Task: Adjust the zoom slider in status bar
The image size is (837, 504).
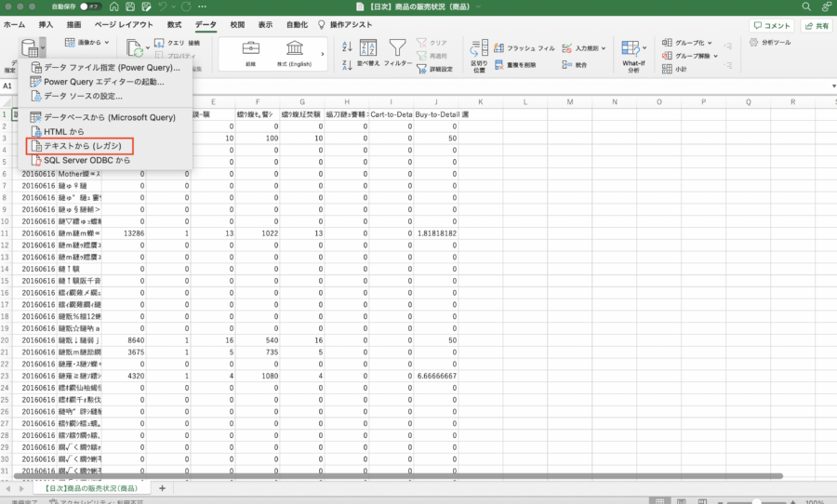Action: pos(756,502)
